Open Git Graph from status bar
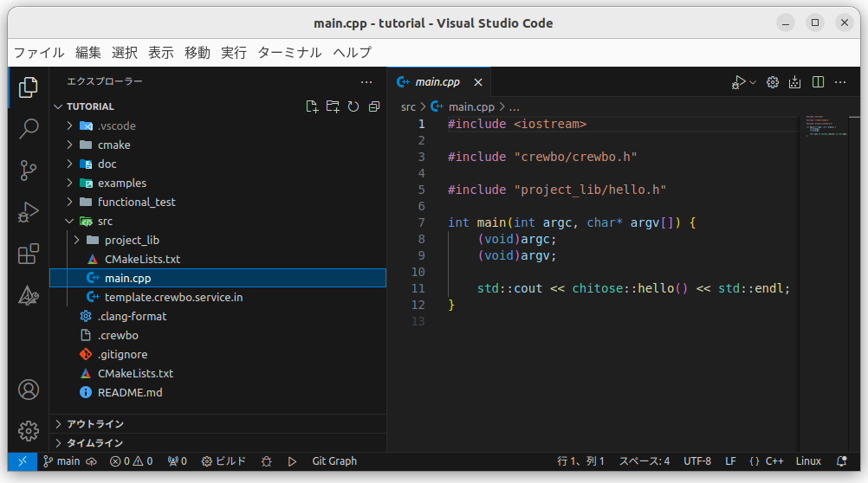The height and width of the screenshot is (483, 868). click(334, 461)
